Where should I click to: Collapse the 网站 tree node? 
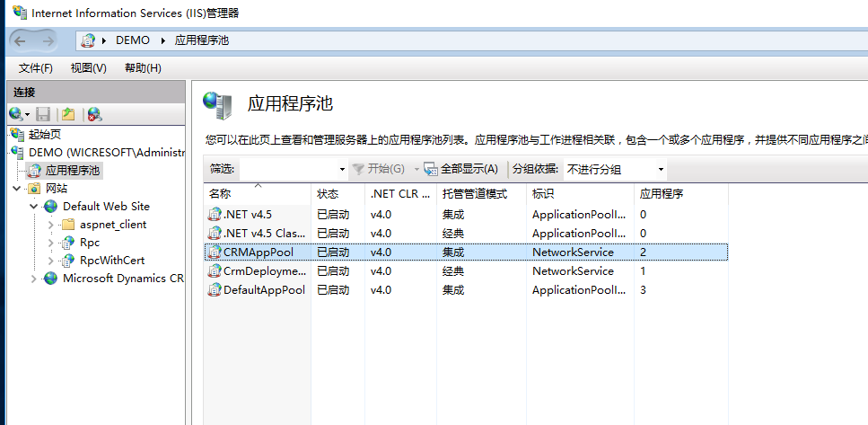click(17, 189)
